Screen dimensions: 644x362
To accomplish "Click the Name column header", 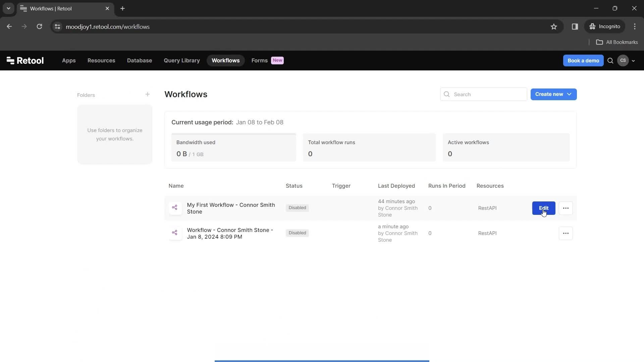I will pos(176,186).
